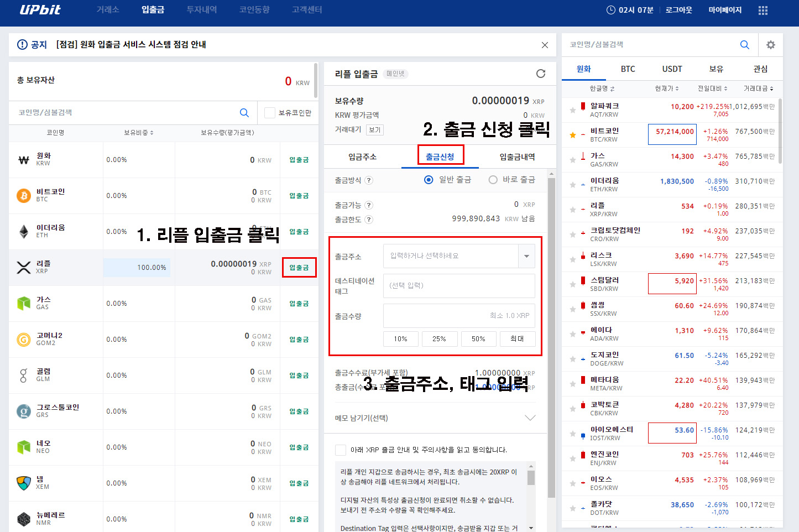The image size is (799, 532).
Task: Toggle favorite star for 이더리움 ETH/KRW
Action: pyautogui.click(x=573, y=185)
